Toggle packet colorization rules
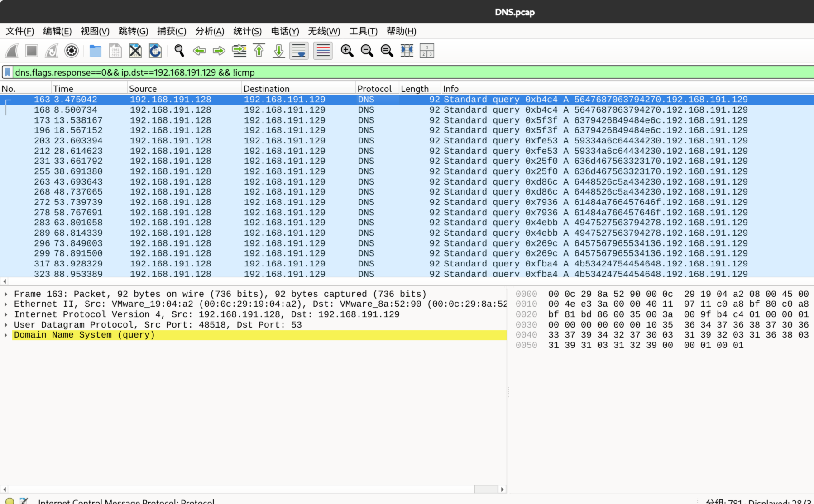814x504 pixels. tap(323, 51)
